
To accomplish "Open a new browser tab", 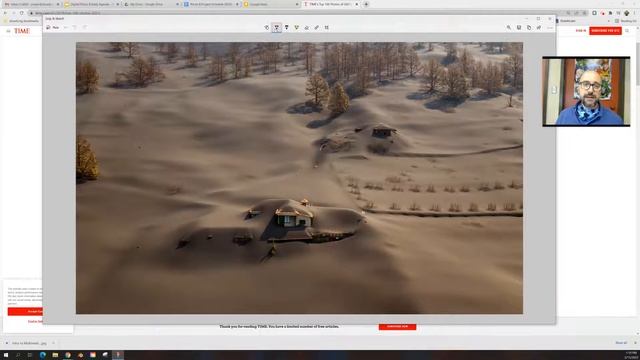I will pos(366,4).
